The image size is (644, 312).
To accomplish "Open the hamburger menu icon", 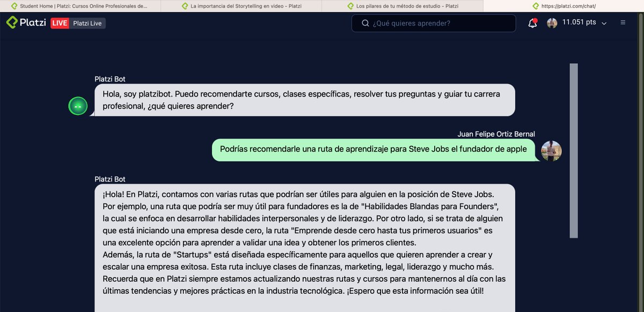I will tap(623, 23).
